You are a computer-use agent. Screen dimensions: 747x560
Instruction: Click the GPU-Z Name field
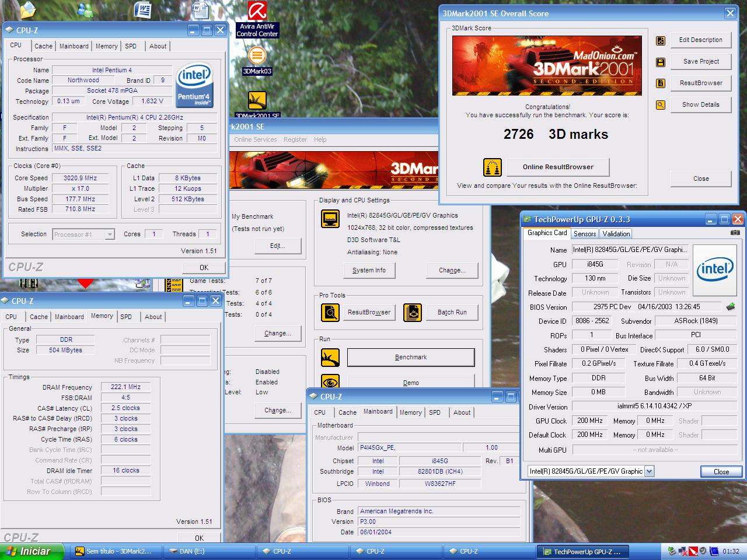[630, 250]
